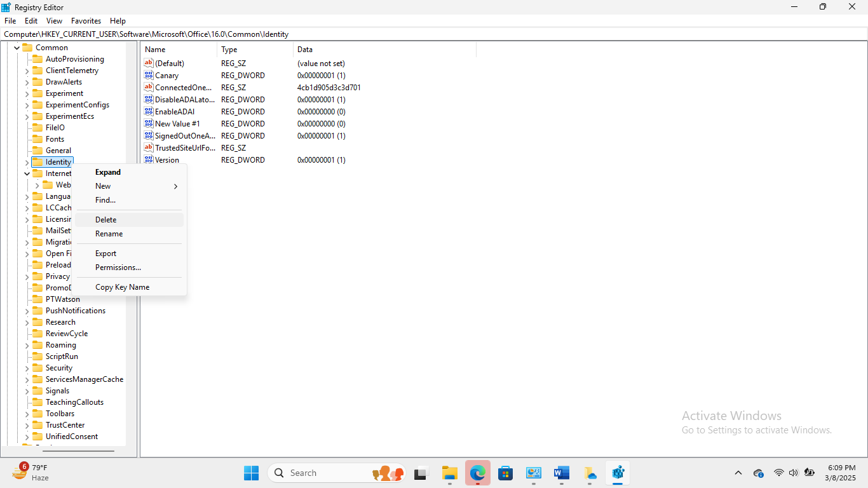868x488 pixels.
Task: Show hidden tray icons
Action: coord(738,473)
